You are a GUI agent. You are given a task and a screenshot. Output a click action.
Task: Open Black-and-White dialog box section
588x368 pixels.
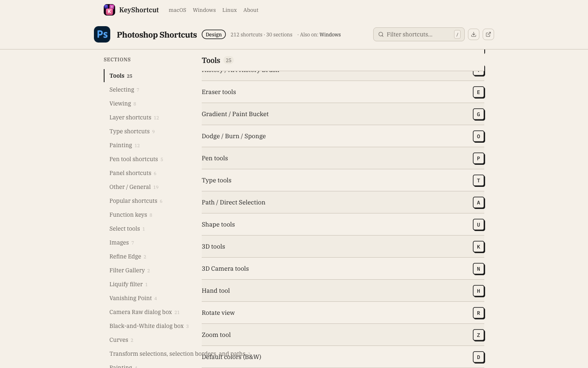149,326
